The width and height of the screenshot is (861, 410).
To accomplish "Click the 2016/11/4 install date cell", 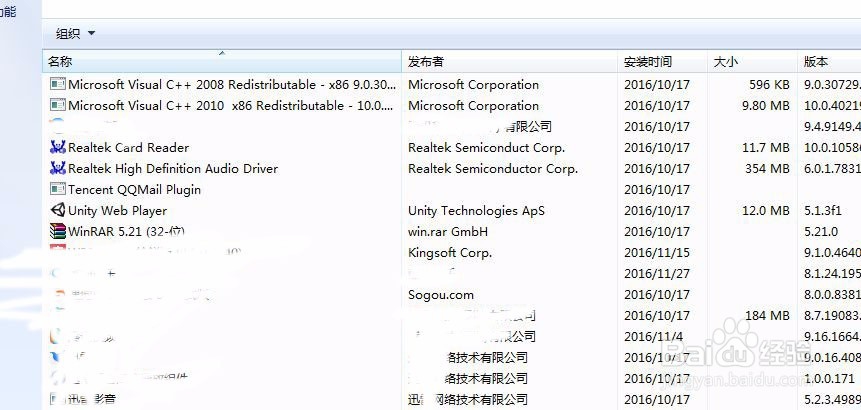I will [653, 336].
